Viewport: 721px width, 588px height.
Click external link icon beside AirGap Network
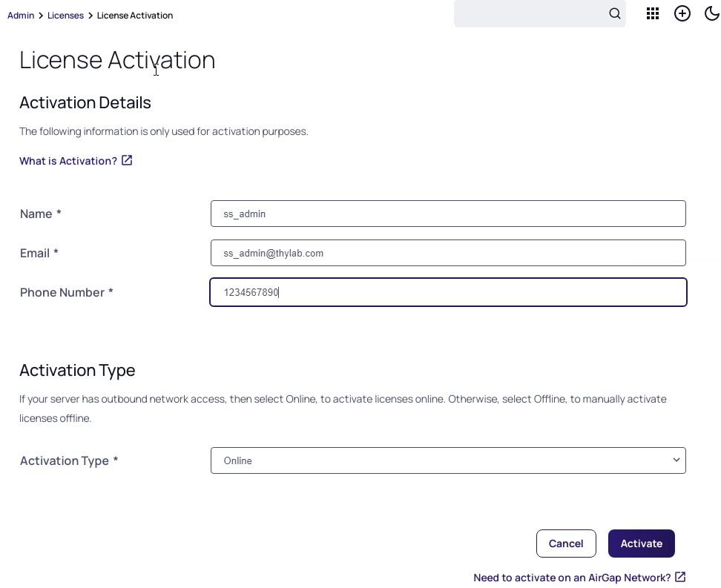(680, 577)
